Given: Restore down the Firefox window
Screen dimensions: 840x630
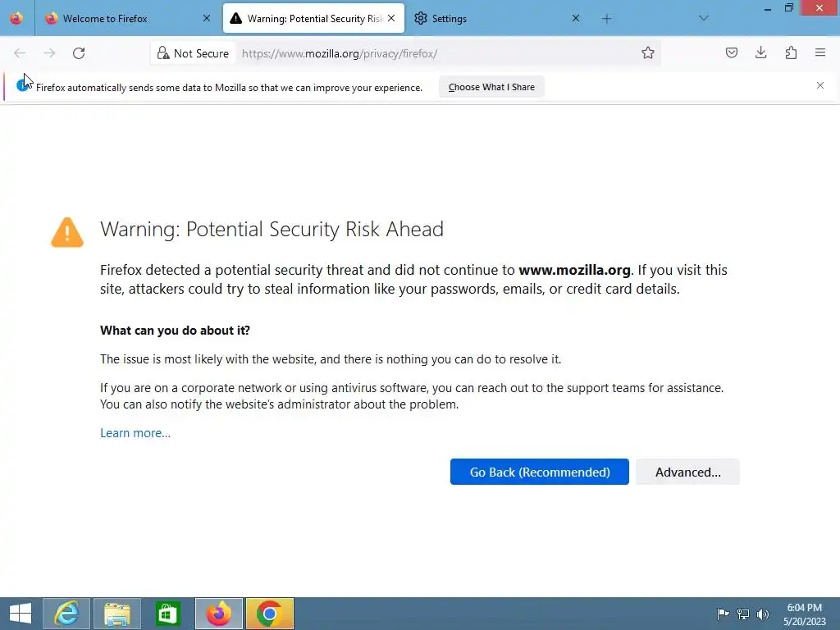Looking at the screenshot, I should 788,7.
